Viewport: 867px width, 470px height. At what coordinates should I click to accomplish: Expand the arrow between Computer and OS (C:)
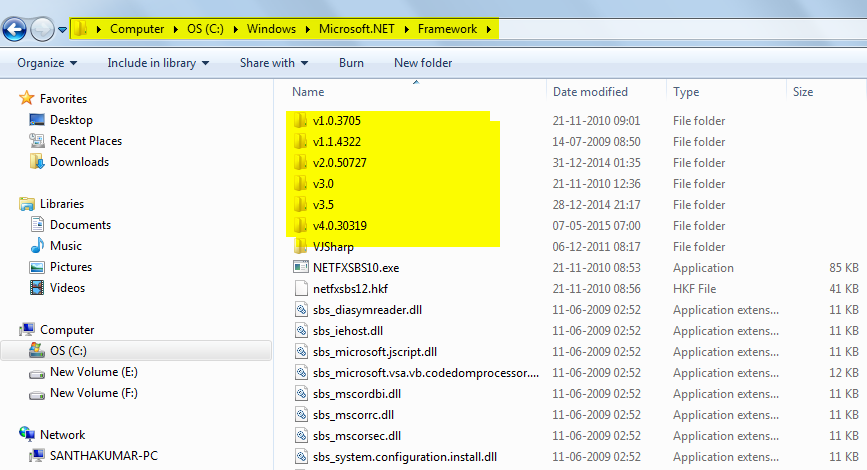[176, 29]
